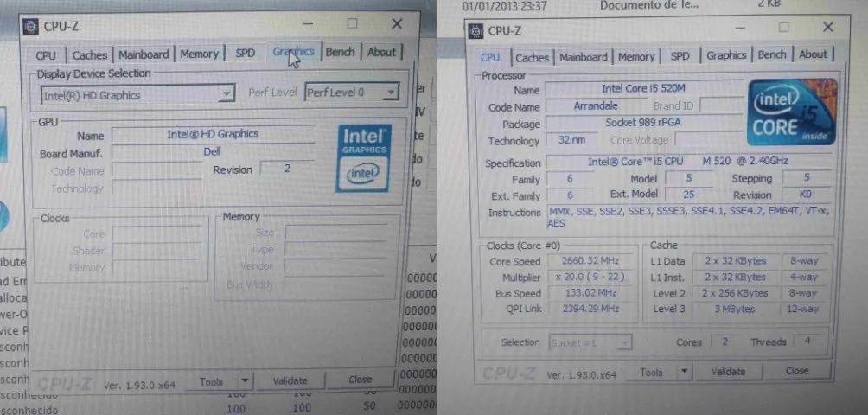This screenshot has height=415, width=868.
Task: Open About tab in left CPU-Z window
Action: [382, 52]
